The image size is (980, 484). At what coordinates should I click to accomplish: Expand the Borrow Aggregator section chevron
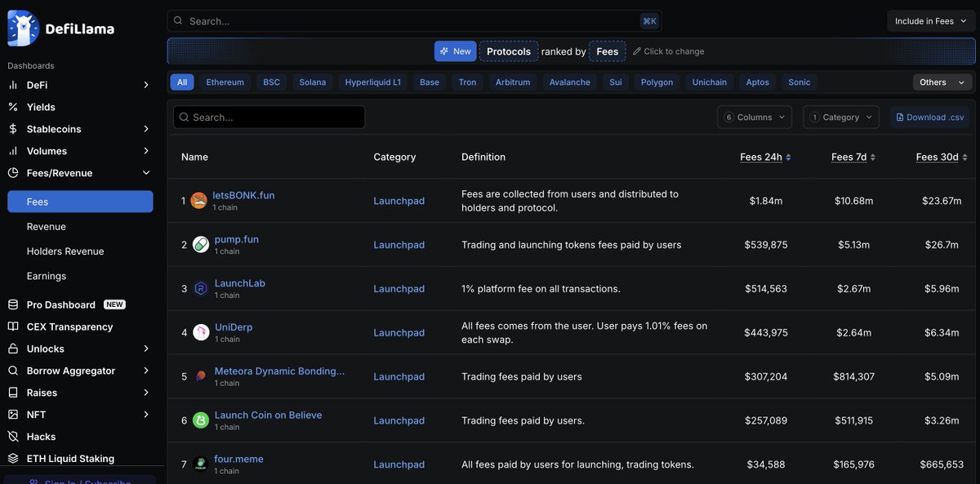(146, 371)
